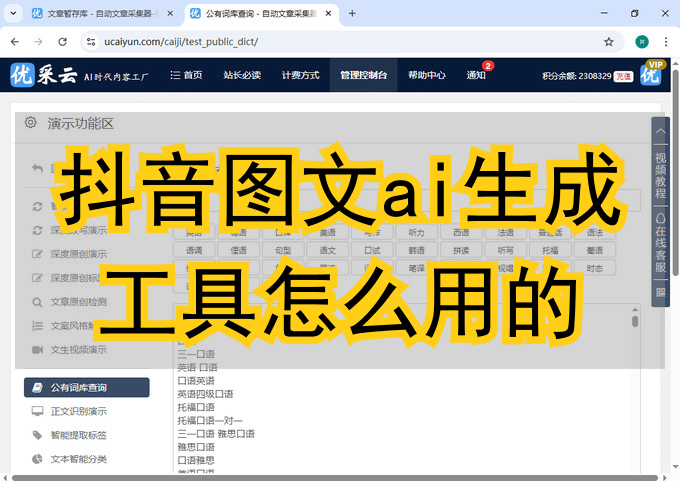680x481 pixels.
Task: Go to 首页 in navigation bar
Action: [186, 75]
